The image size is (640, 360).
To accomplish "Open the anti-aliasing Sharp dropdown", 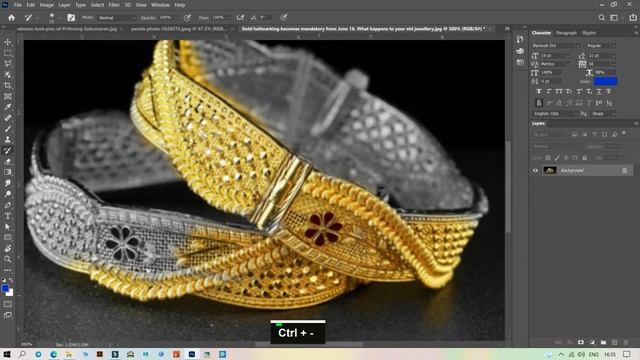I will click(603, 114).
